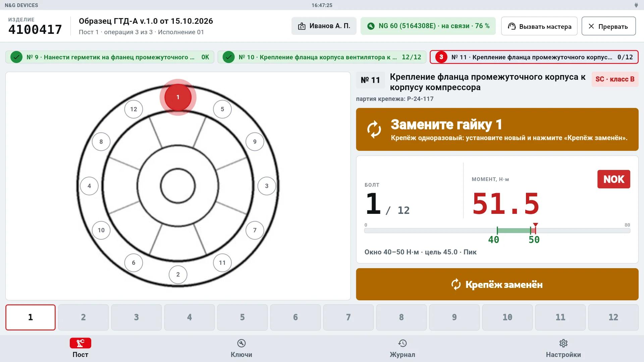
Task: Select bolt tile 4 in bottom strip
Action: [x=190, y=317]
